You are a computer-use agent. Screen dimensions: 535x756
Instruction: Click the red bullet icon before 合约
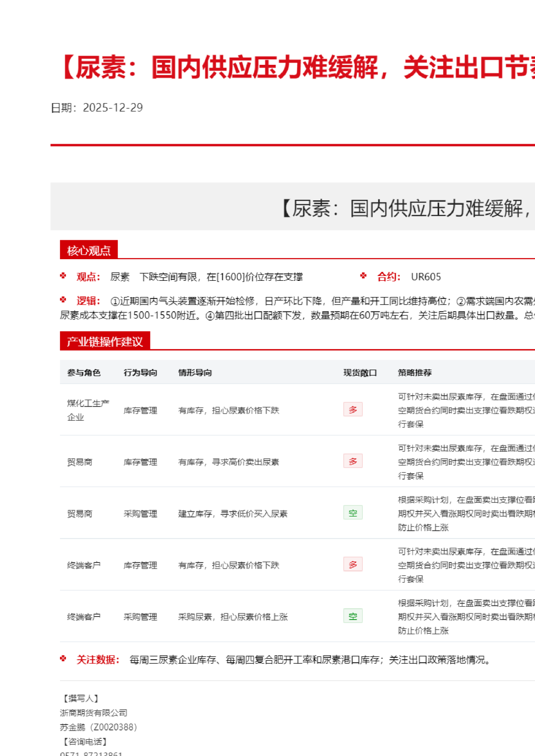point(363,276)
